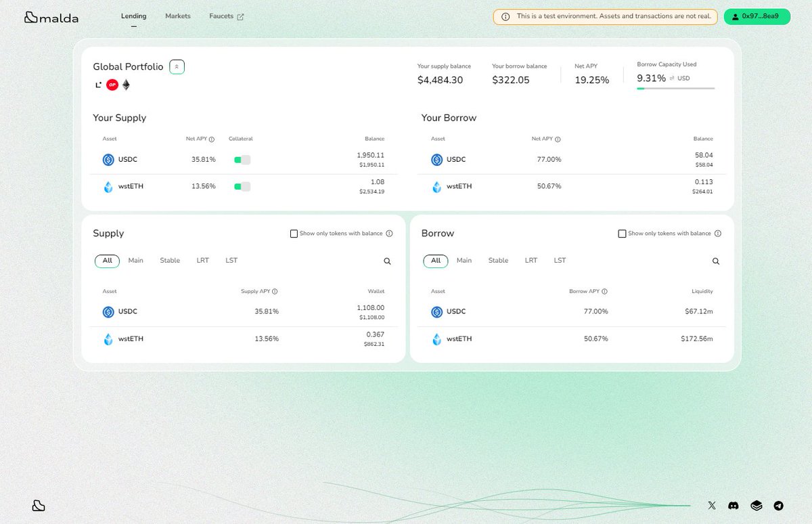Click the info icon in test environment banner
This screenshot has width=812, height=524.
click(x=505, y=17)
